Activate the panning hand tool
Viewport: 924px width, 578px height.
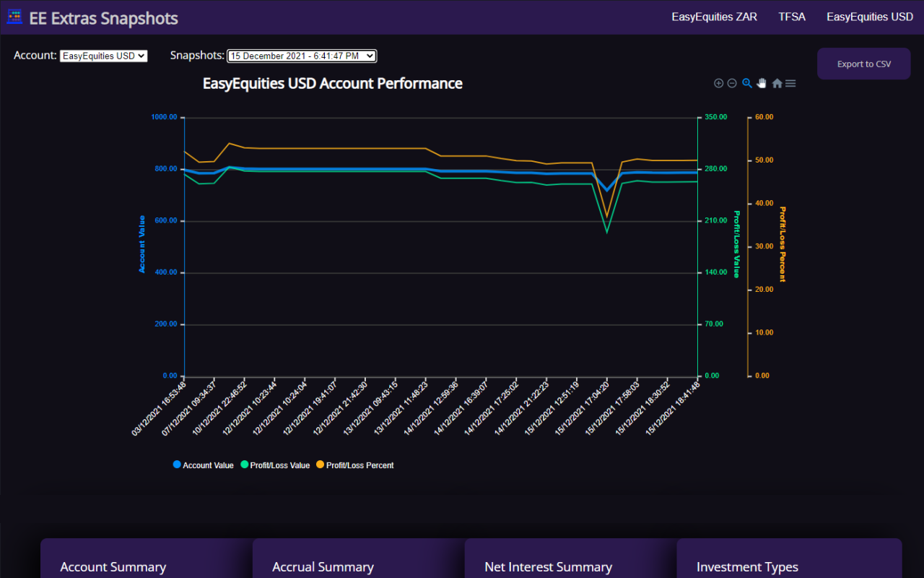(762, 83)
